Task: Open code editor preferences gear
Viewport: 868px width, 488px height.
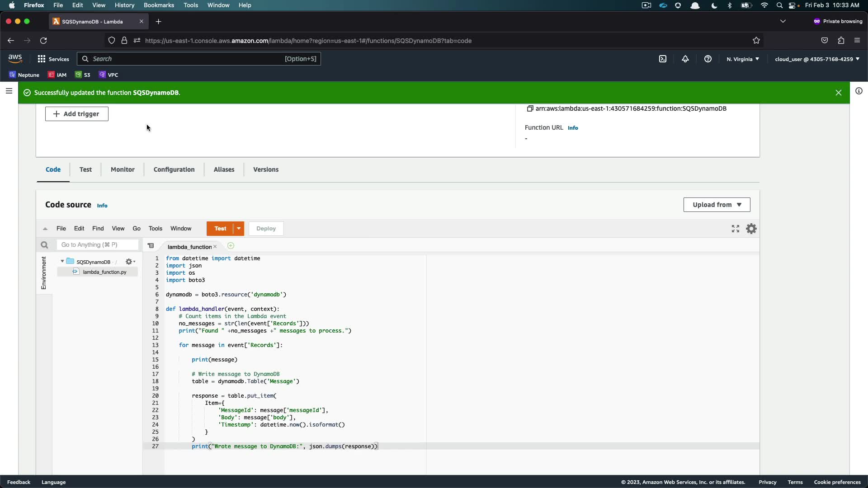Action: click(751, 229)
